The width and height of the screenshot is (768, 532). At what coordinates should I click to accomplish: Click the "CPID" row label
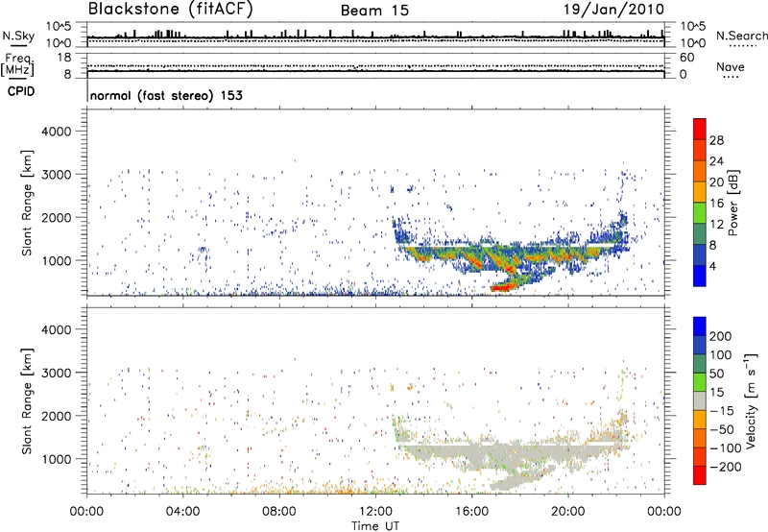21,91
